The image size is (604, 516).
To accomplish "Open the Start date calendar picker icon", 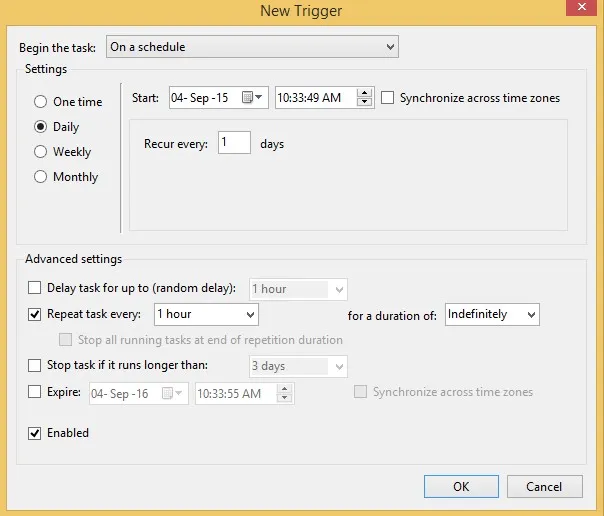I will [x=252, y=97].
